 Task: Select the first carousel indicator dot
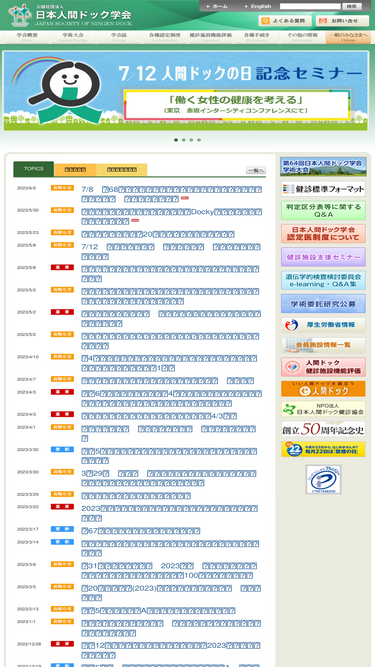point(176,140)
